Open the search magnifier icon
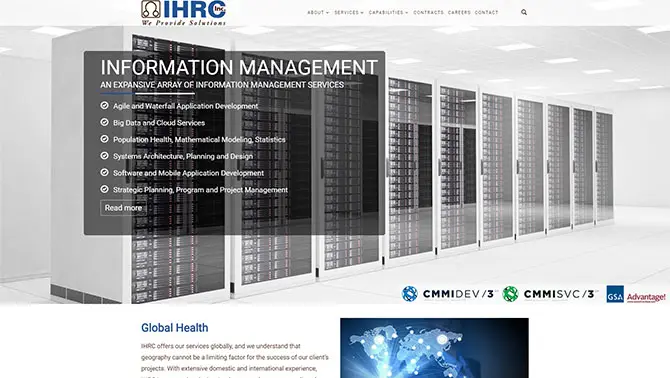The image size is (670, 378). point(524,12)
